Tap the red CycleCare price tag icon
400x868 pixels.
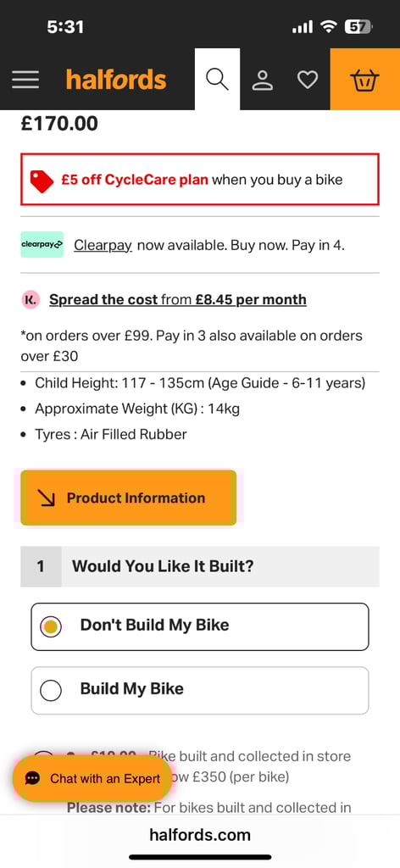[x=42, y=181]
